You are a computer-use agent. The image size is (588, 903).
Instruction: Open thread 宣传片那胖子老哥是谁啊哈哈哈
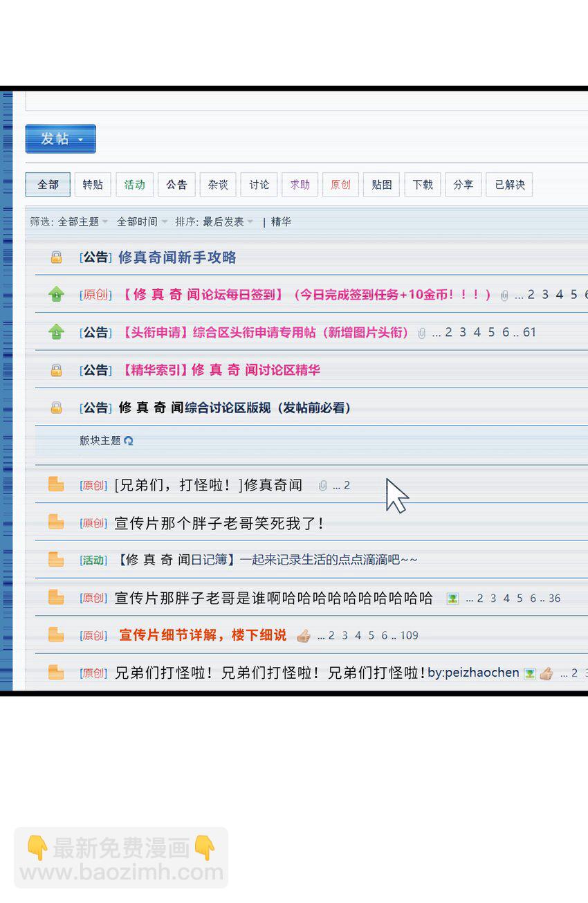(x=273, y=597)
